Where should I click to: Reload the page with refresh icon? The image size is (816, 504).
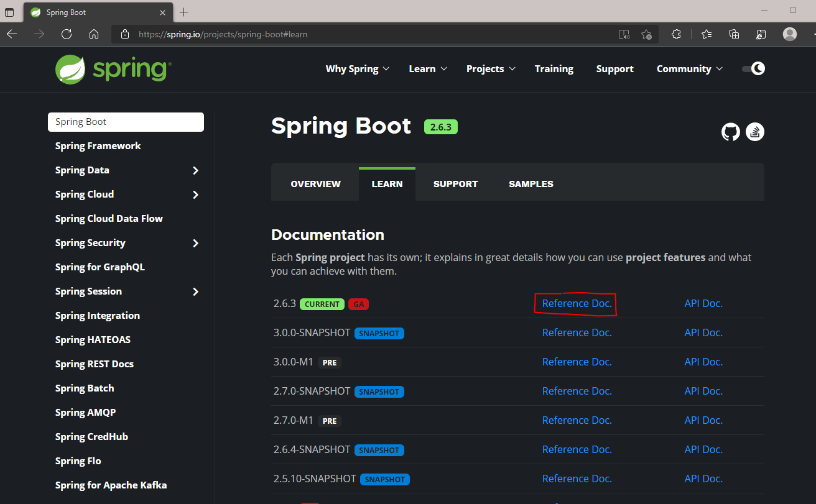click(x=67, y=34)
